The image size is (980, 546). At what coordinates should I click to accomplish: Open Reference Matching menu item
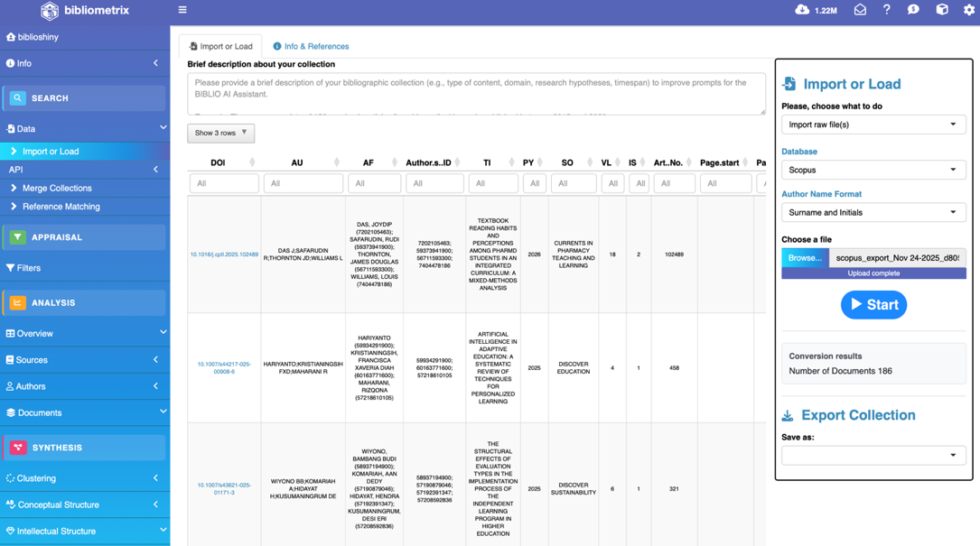[x=85, y=206]
